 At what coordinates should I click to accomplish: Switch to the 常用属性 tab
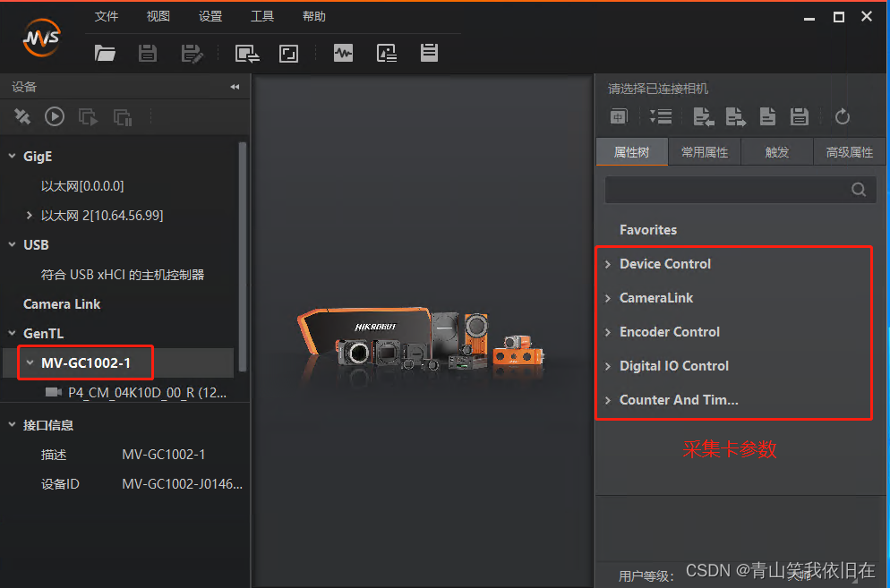tap(705, 152)
